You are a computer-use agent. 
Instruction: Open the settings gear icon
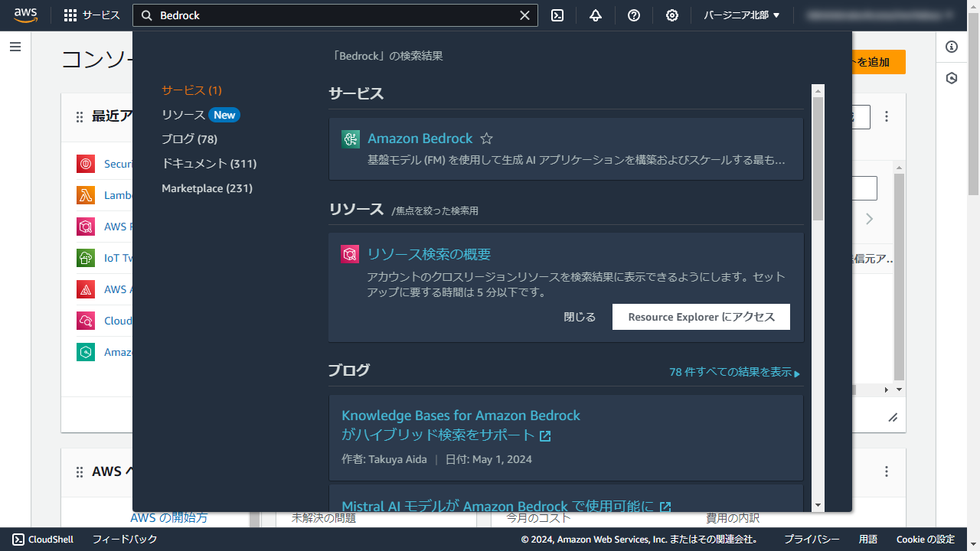tap(672, 15)
